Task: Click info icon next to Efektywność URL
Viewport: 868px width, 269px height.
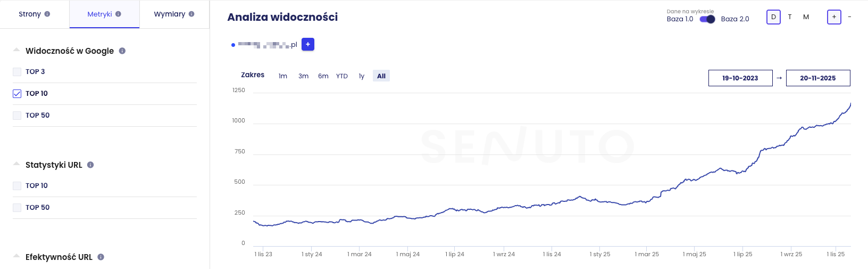Action: tap(101, 257)
